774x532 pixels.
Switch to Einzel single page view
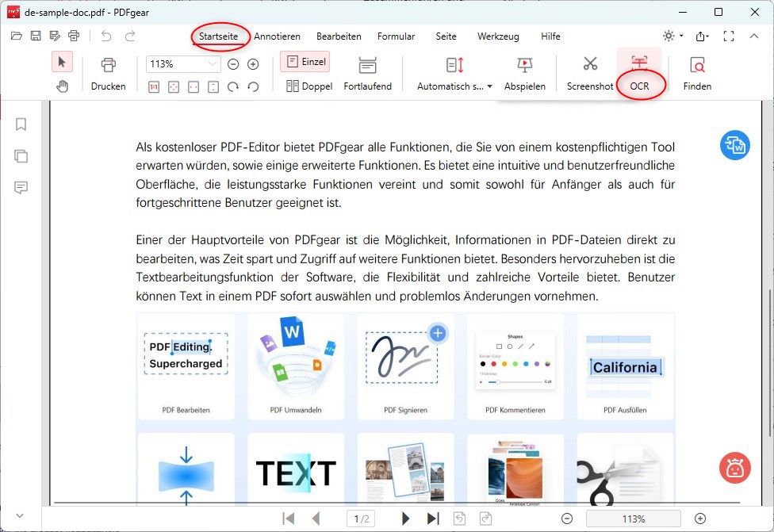[305, 61]
